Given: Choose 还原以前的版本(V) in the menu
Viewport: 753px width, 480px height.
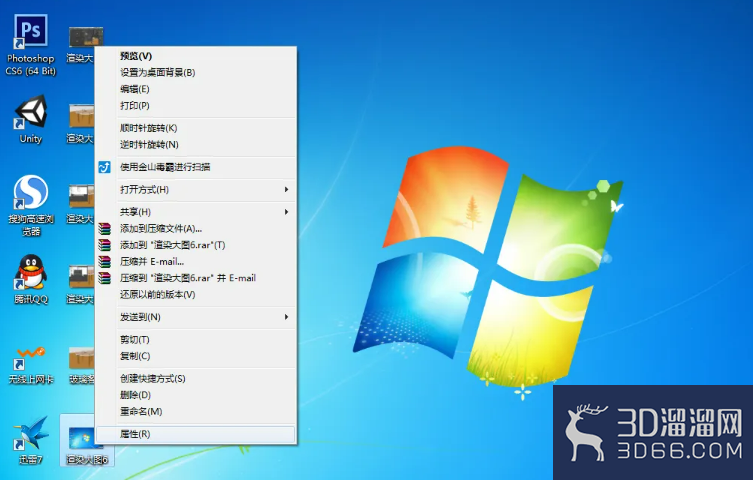Looking at the screenshot, I should coord(196,294).
